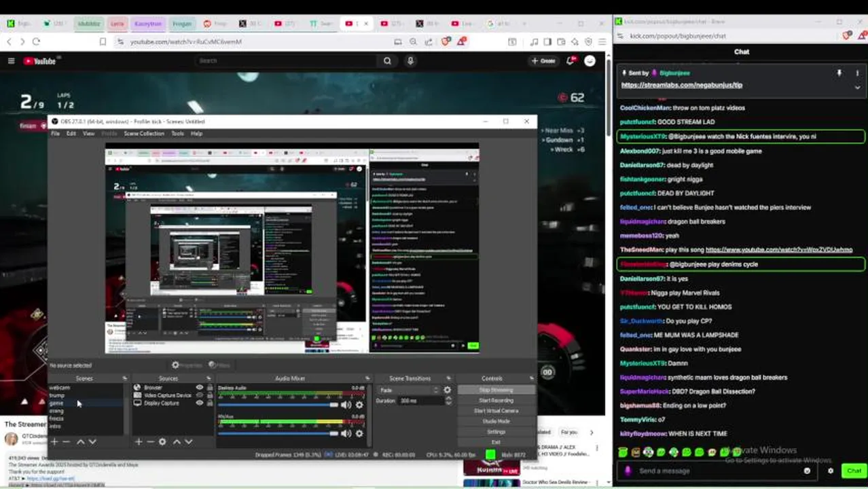Open Kick chat settings gear
The height and width of the screenshot is (489, 868).
tap(830, 471)
